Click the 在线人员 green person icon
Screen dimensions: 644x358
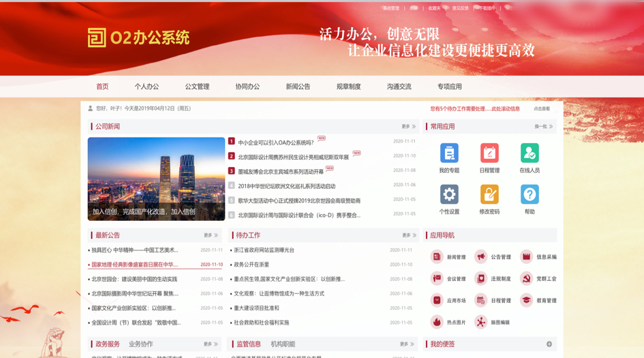(x=530, y=153)
